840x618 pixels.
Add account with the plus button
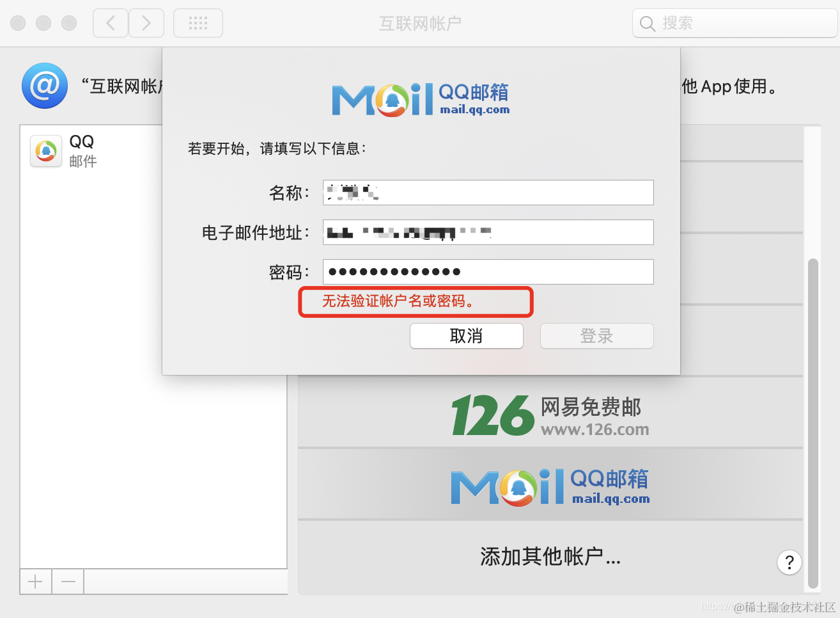(36, 582)
